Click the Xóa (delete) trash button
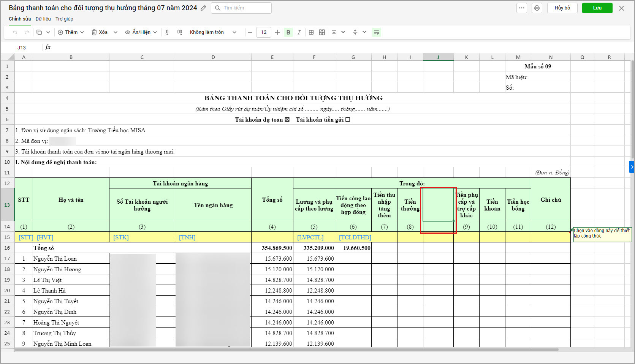This screenshot has width=635, height=364. point(100,32)
